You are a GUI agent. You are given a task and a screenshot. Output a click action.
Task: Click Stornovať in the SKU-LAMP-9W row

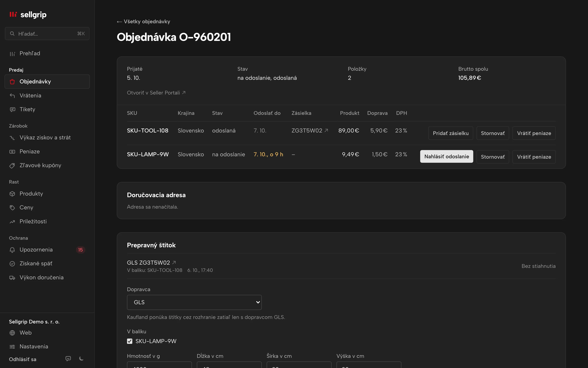tap(493, 157)
